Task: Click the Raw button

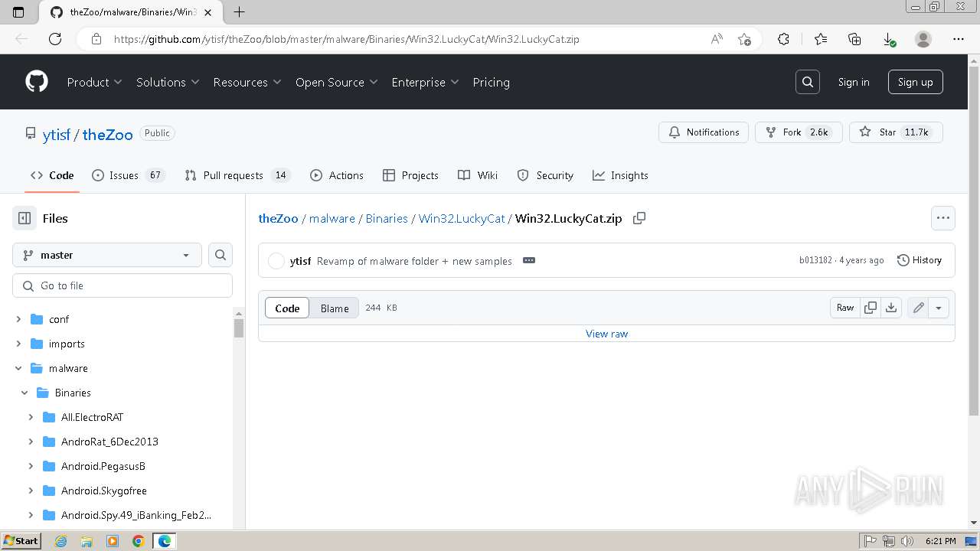Action: [x=845, y=308]
